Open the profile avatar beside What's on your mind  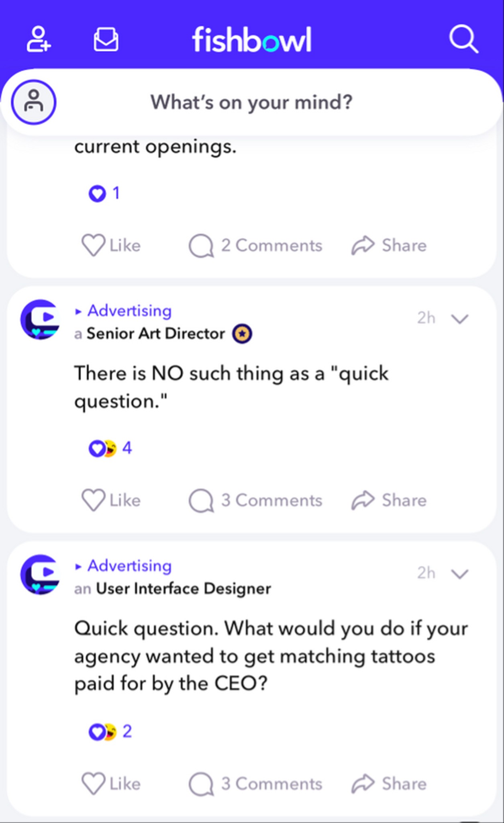(x=34, y=102)
